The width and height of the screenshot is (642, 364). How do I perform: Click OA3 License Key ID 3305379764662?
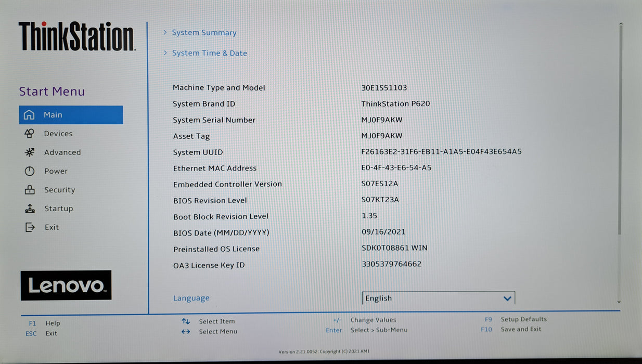click(x=392, y=264)
